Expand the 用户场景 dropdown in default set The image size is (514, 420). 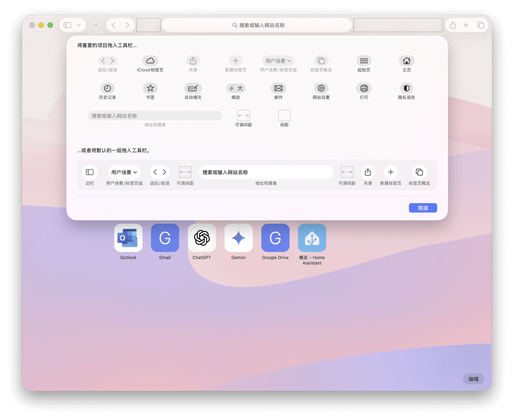tap(124, 172)
